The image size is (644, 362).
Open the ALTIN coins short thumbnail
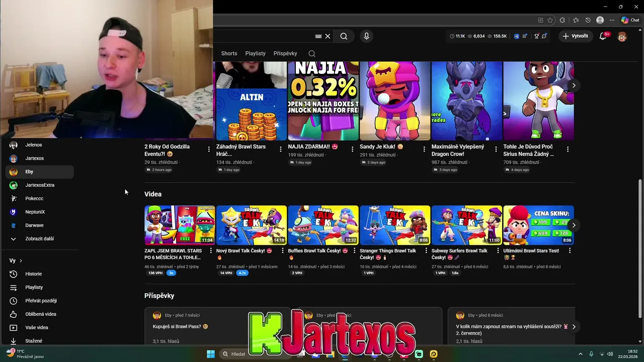click(252, 101)
